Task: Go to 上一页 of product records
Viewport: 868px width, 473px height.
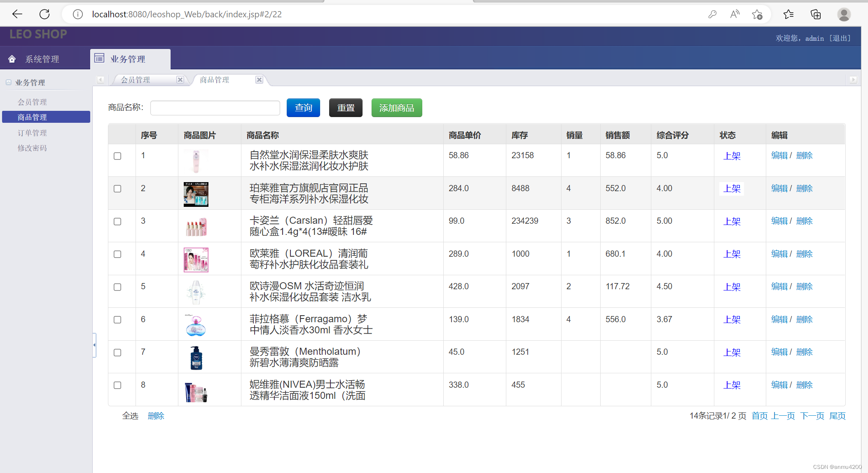Action: [x=783, y=416]
